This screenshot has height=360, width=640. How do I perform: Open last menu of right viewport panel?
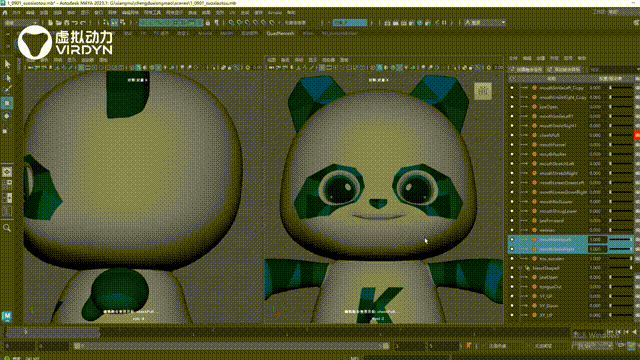pos(344,60)
